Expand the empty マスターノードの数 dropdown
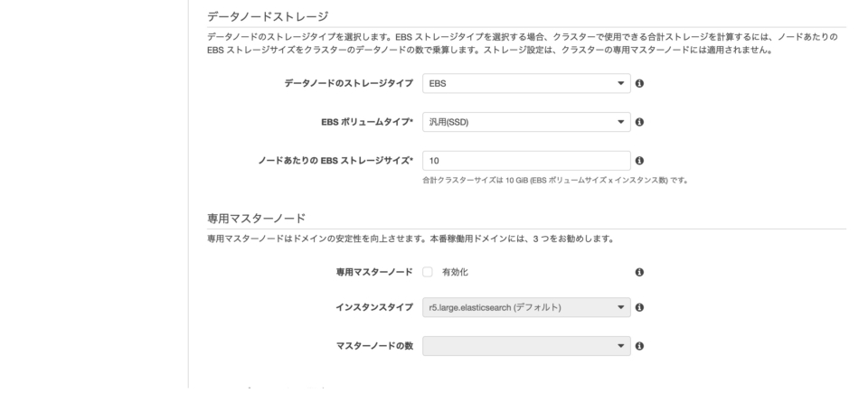Image resolution: width=868 pixels, height=393 pixels. [x=526, y=346]
